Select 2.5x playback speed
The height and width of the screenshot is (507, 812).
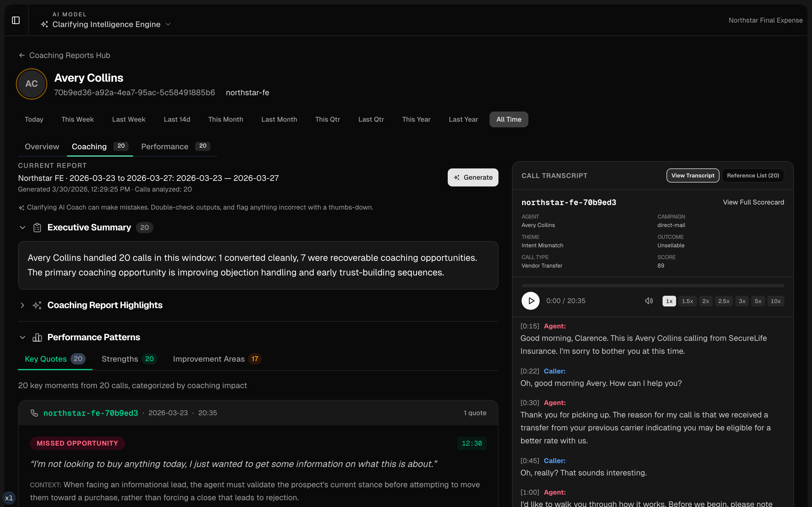[x=724, y=301]
